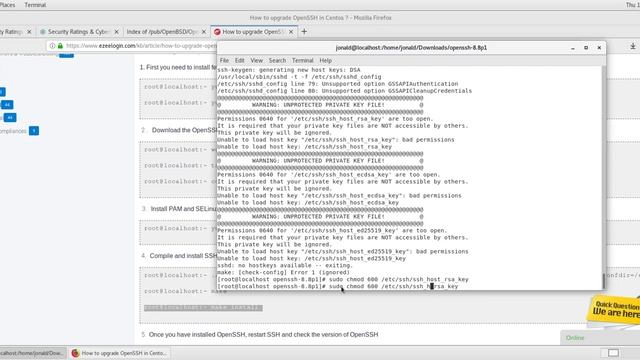This screenshot has height=360, width=640.
Task: Maximize the terminal window
Action: (586, 48)
